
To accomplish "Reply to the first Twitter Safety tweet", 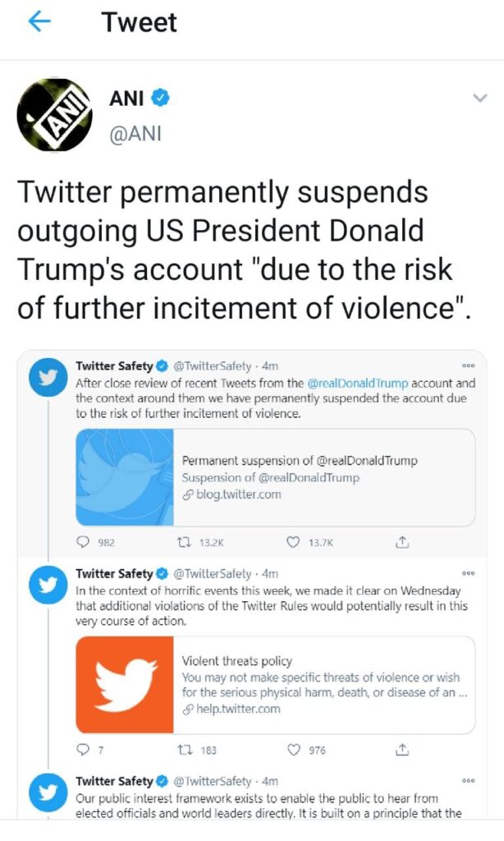I will pos(83,542).
